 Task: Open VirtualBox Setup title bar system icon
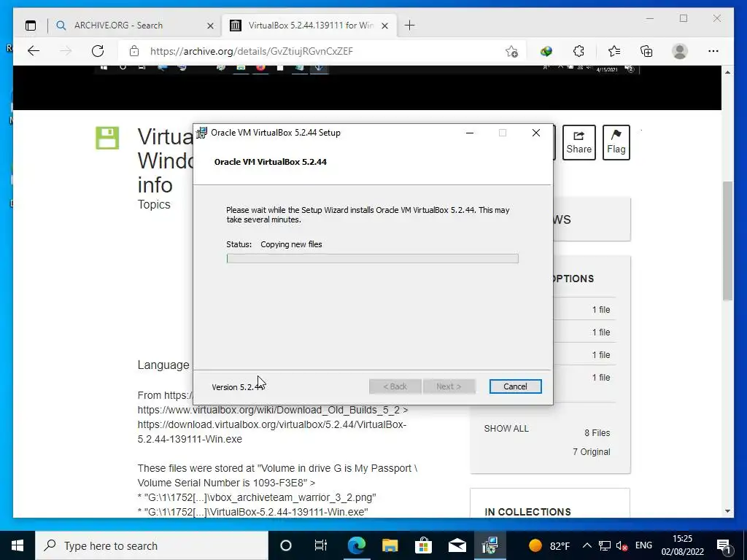pos(202,133)
